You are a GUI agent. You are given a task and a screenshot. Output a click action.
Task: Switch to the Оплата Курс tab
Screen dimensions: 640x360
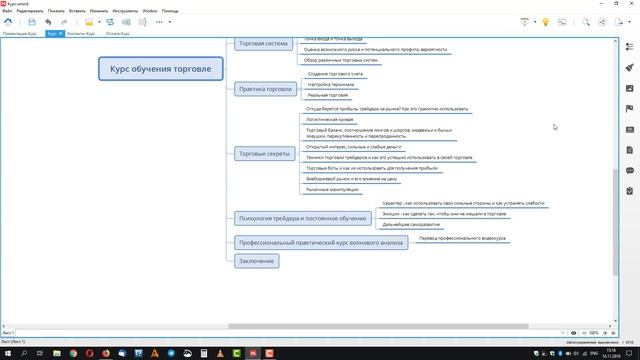point(118,33)
